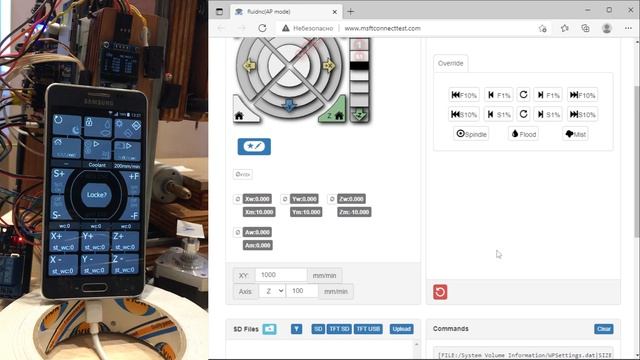
Task: Increase spindle override by 10%
Action: pyautogui.click(x=582, y=115)
